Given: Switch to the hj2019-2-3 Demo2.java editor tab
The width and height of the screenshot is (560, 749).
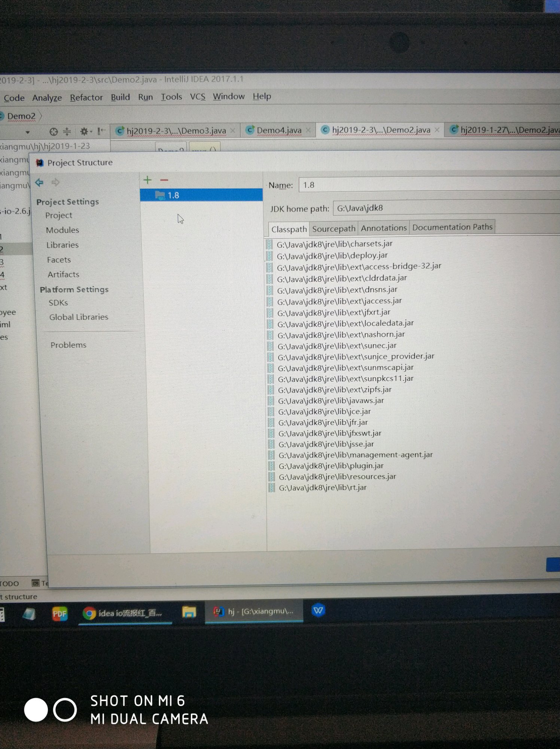Looking at the screenshot, I should coord(381,130).
